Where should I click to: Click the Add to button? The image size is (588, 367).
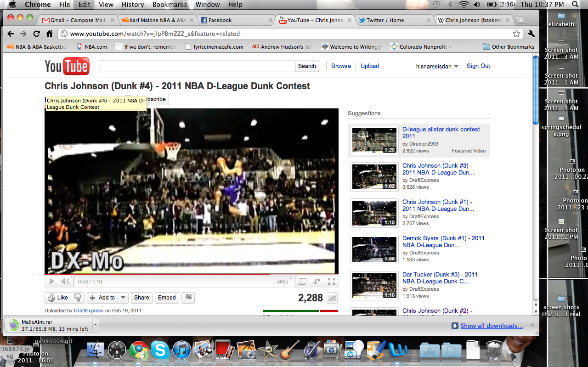(x=102, y=298)
